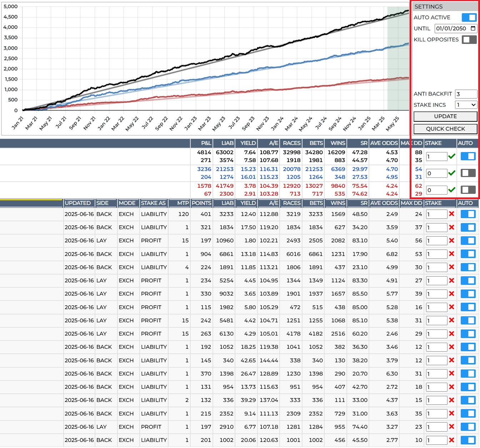Click the stake input of the blue 3236 summary row
The height and width of the screenshot is (448, 480).
tap(436, 173)
